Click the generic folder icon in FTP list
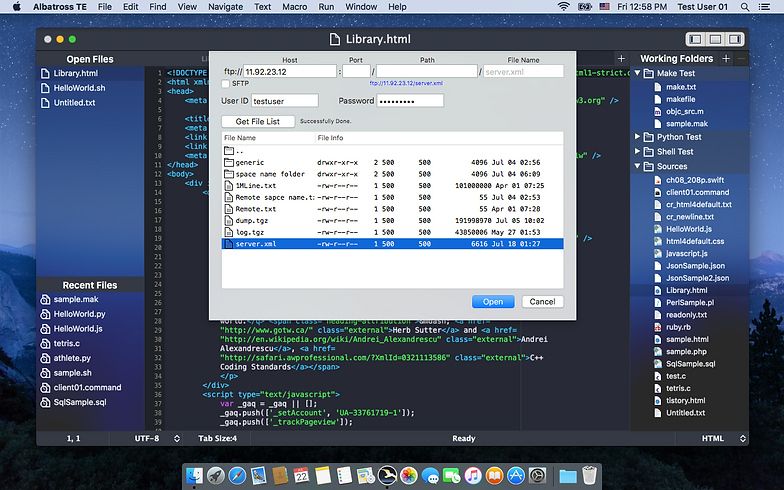This screenshot has width=784, height=490. pos(228,162)
